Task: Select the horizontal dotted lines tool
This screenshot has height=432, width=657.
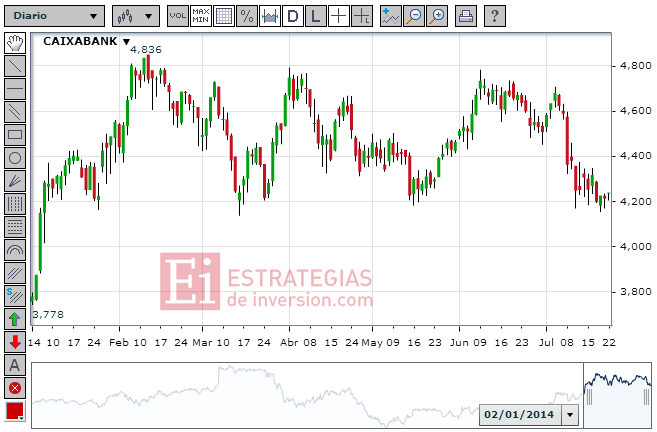Action: 15,227
